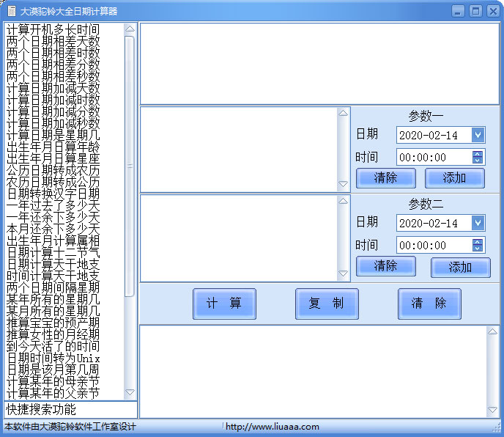Viewport: 504px width, 437px height.
Task: Choose 某月所有的星期几 item
Action: [53, 312]
